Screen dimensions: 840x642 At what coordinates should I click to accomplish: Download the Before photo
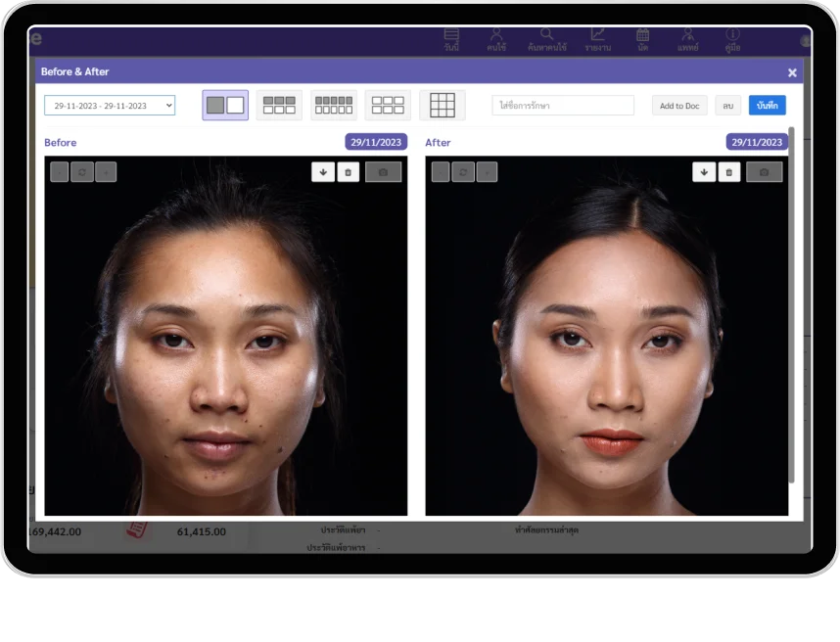323,172
